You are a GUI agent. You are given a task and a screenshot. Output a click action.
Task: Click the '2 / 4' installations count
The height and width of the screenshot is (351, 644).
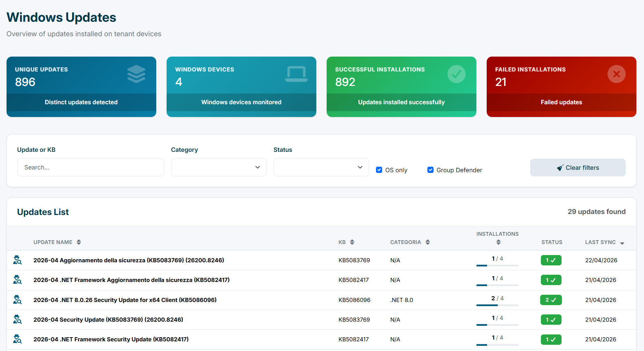tap(497, 298)
